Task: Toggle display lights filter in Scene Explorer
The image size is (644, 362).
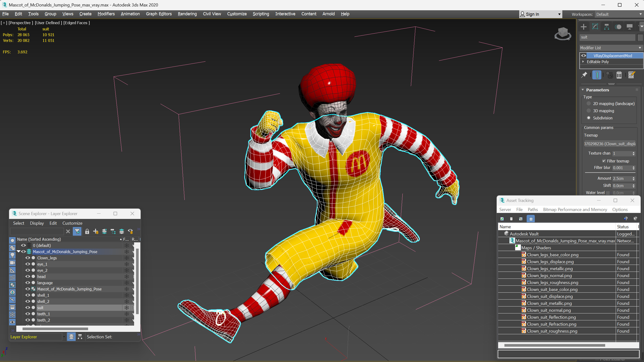Action: 12,255
